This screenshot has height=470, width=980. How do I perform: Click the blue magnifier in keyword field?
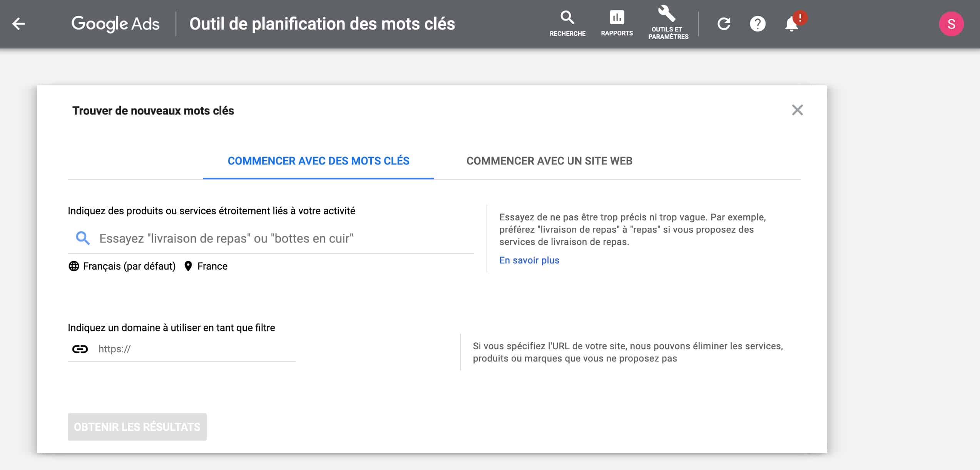coord(83,238)
